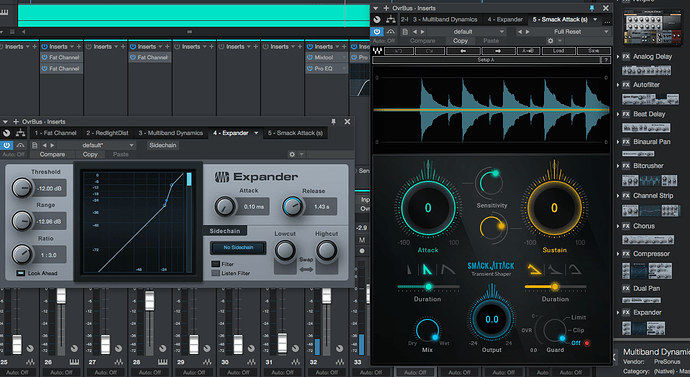Click Ratio value field 1:3.0
This screenshot has width=690, height=377.
point(49,255)
